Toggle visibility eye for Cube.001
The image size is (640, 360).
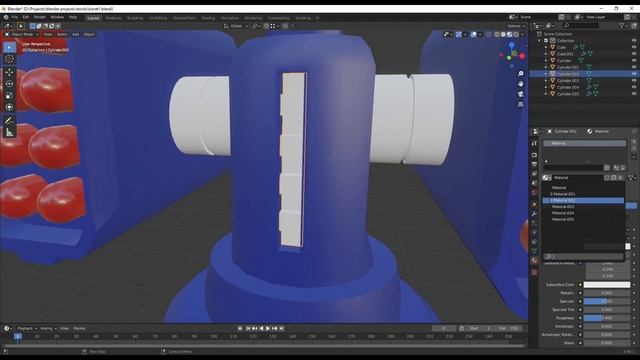click(x=634, y=54)
